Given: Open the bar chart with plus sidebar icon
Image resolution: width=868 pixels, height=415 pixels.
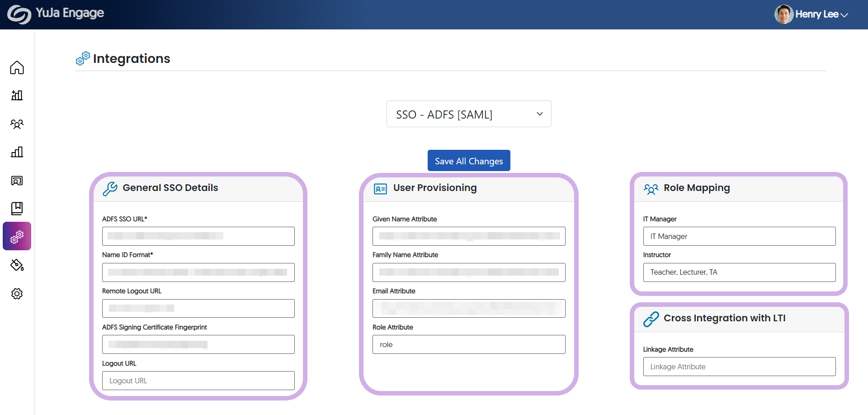Looking at the screenshot, I should (17, 95).
